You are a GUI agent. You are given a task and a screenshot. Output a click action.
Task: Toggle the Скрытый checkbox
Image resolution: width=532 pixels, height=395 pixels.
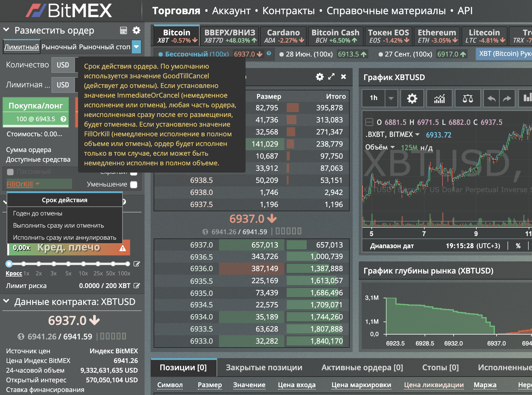tap(134, 173)
